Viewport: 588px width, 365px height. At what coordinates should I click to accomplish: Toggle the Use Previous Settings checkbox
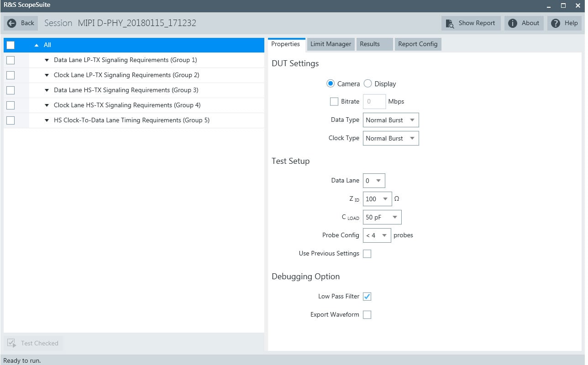(367, 253)
